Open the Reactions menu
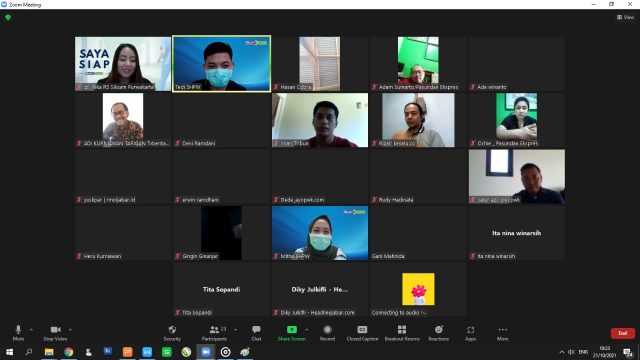Image resolution: width=640 pixels, height=360 pixels. (x=439, y=333)
